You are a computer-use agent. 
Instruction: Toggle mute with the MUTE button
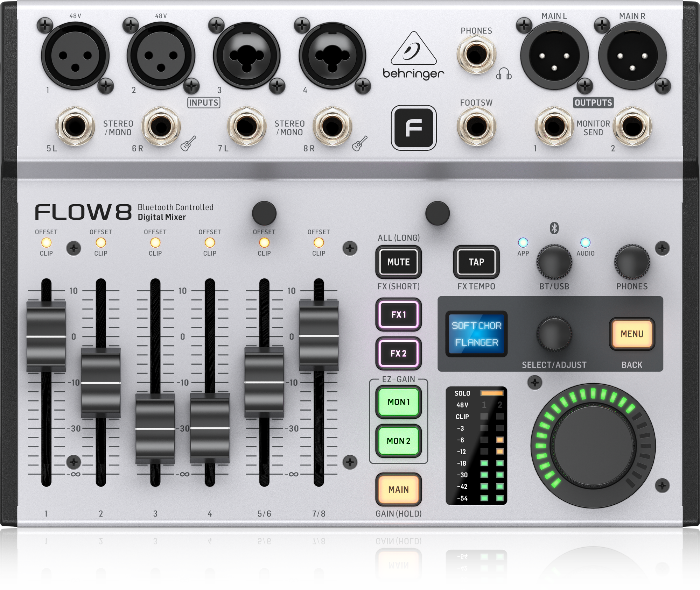pyautogui.click(x=398, y=262)
